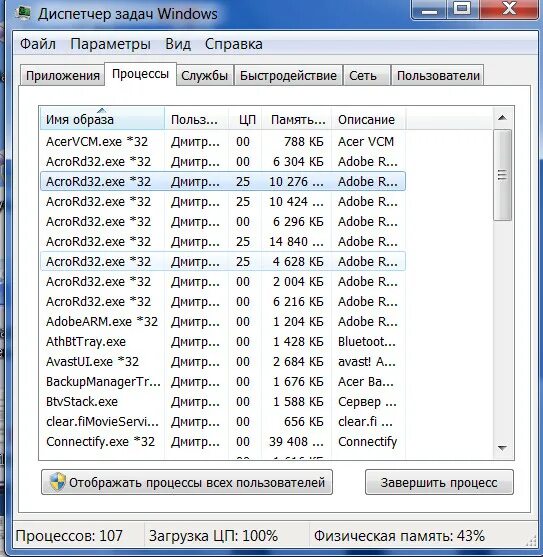Select the clear.fiMovieServi... process
The width and height of the screenshot is (543, 557).
point(223,422)
